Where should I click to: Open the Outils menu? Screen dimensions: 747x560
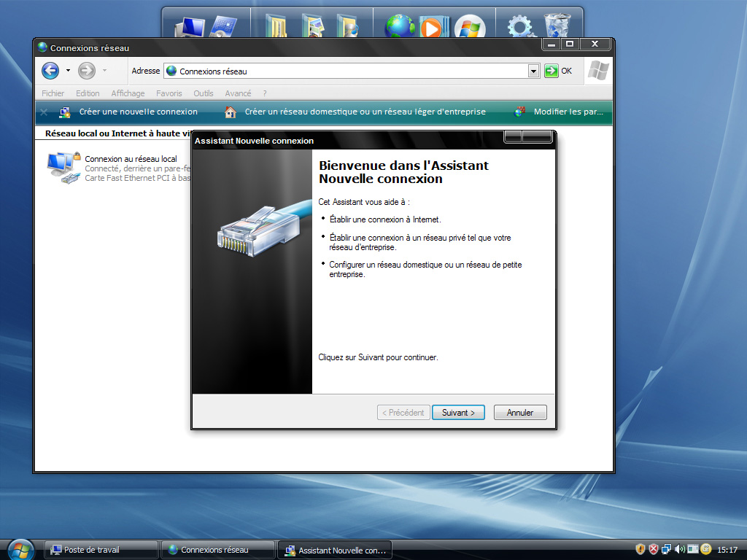pyautogui.click(x=204, y=93)
